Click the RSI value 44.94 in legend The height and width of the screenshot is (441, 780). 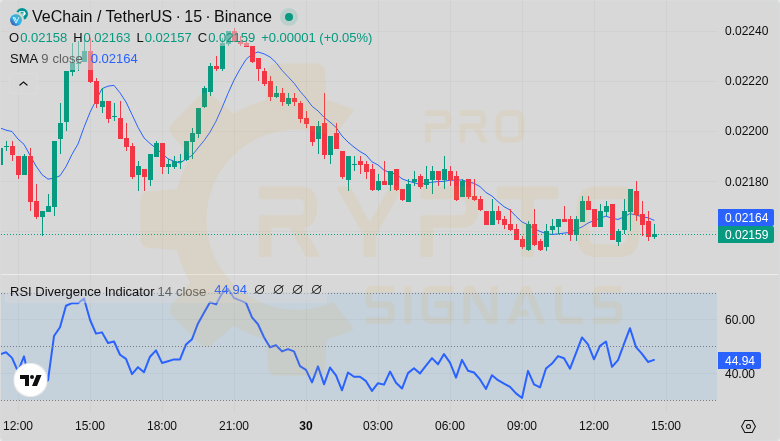(230, 290)
